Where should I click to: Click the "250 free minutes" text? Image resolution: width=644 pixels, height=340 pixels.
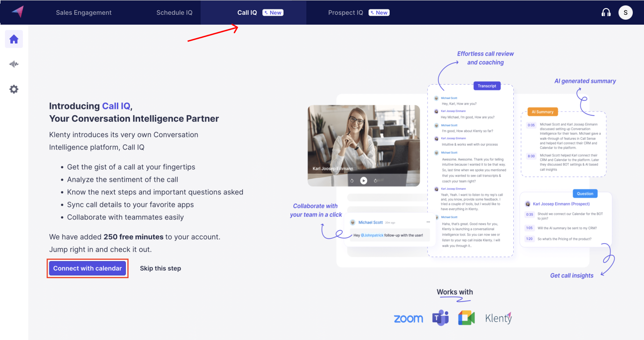pyautogui.click(x=133, y=237)
